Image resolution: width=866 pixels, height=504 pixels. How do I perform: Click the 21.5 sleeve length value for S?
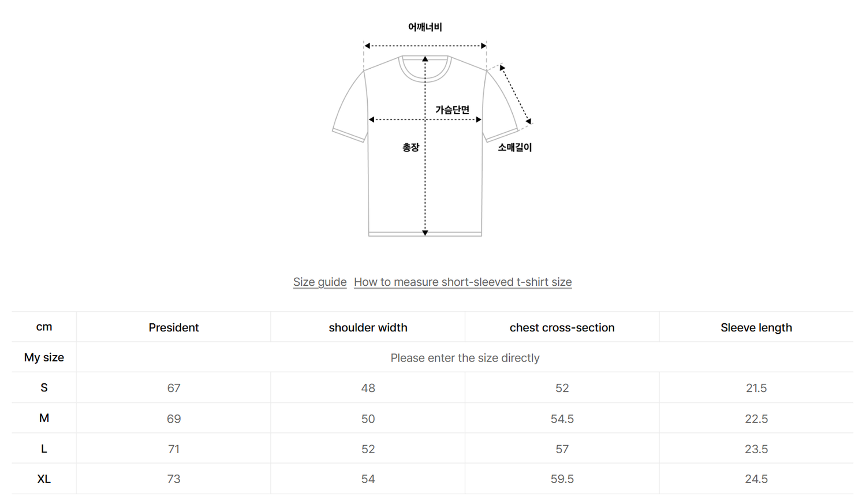(756, 388)
